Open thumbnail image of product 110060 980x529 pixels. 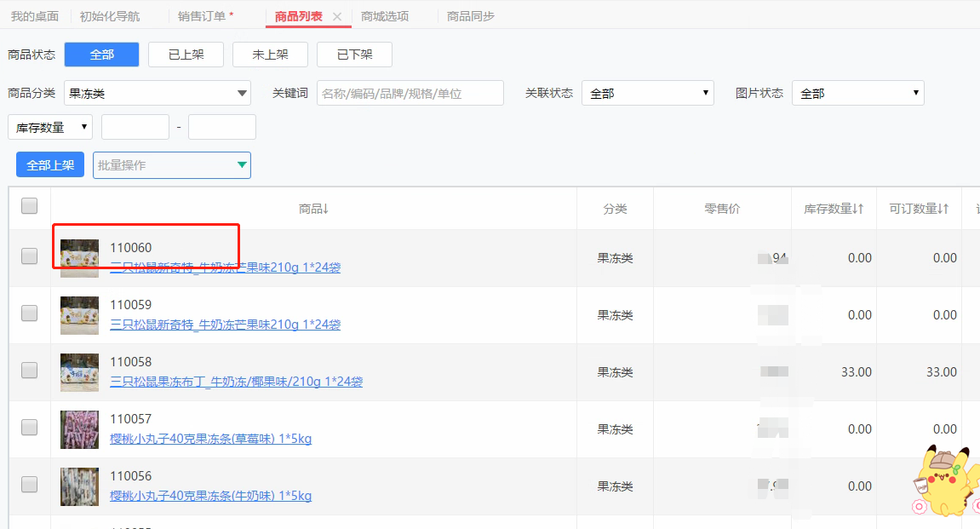click(79, 258)
